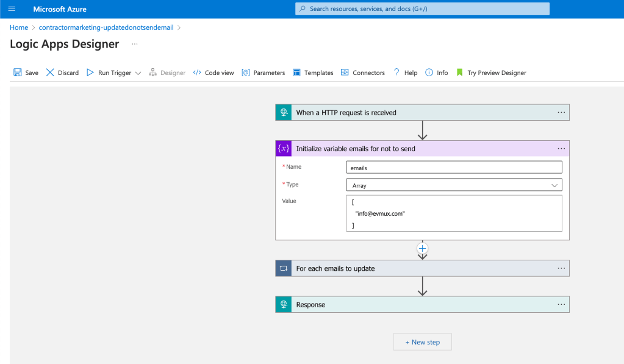Collapse the Initialize variable card header
Screen dimensions: 624x364
(x=422, y=149)
